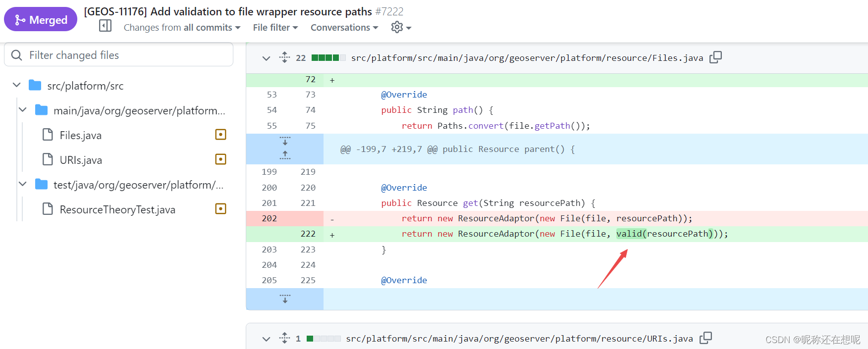
Task: Collapse the Files.java diff section
Action: pos(266,58)
